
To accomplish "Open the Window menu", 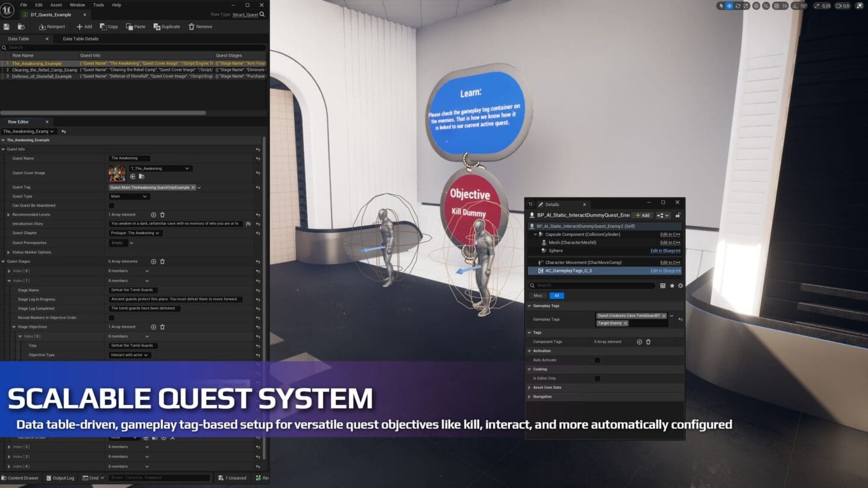I will 77,5.
